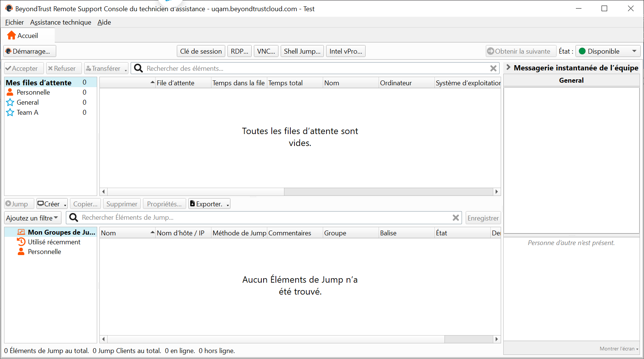Expand the Ajoutez un filtre dropdown

(32, 218)
